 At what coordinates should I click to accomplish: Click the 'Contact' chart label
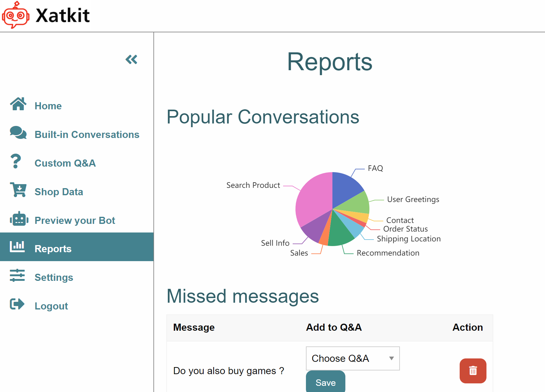pyautogui.click(x=400, y=220)
